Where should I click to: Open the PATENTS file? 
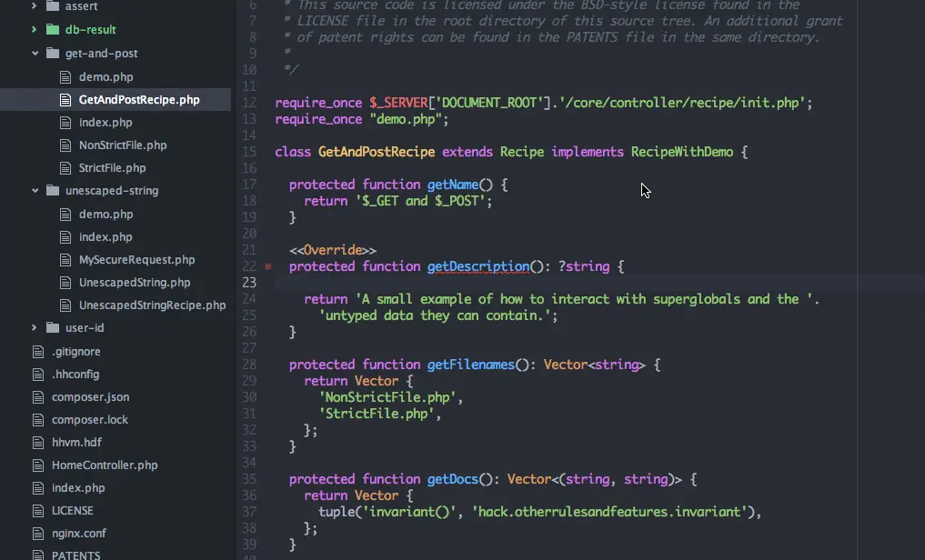76,555
